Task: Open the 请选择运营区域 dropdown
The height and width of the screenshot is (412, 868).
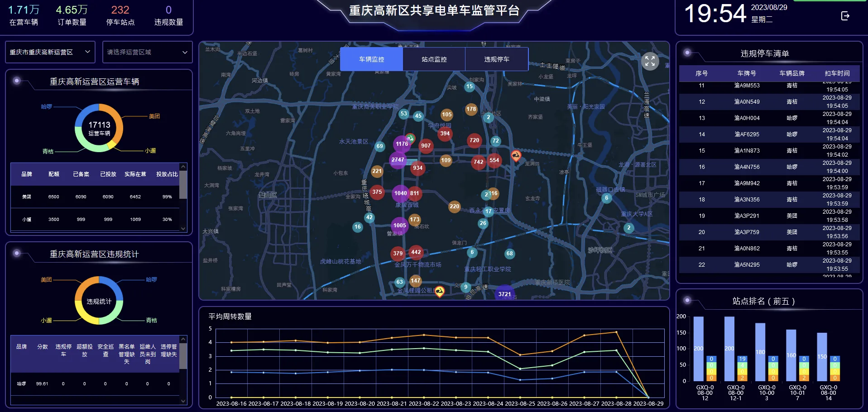Action: point(147,52)
